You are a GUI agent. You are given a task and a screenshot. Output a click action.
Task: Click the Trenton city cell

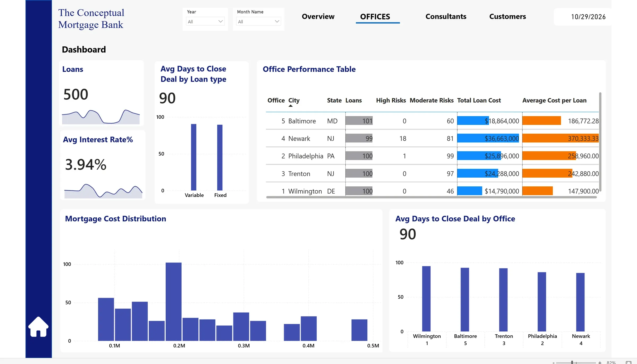point(299,174)
